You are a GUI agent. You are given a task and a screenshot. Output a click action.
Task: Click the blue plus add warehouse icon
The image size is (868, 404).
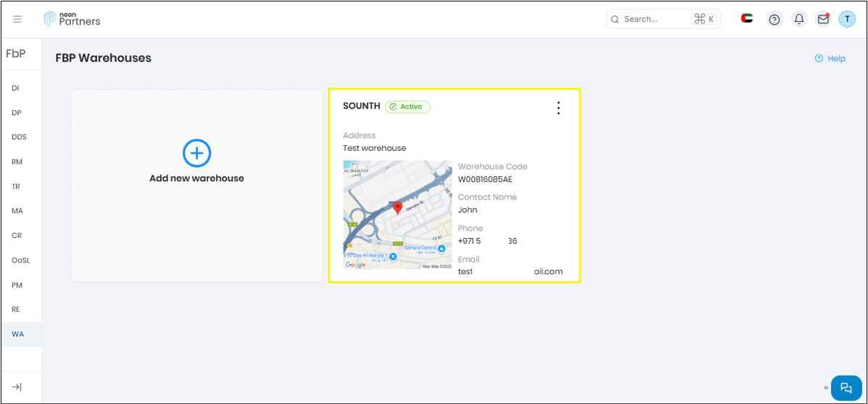click(x=197, y=153)
